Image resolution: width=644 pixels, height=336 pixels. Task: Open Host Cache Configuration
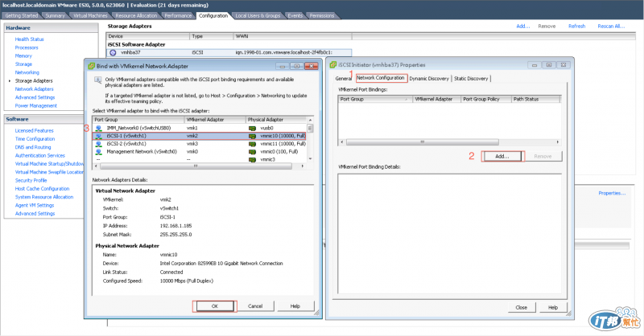43,189
